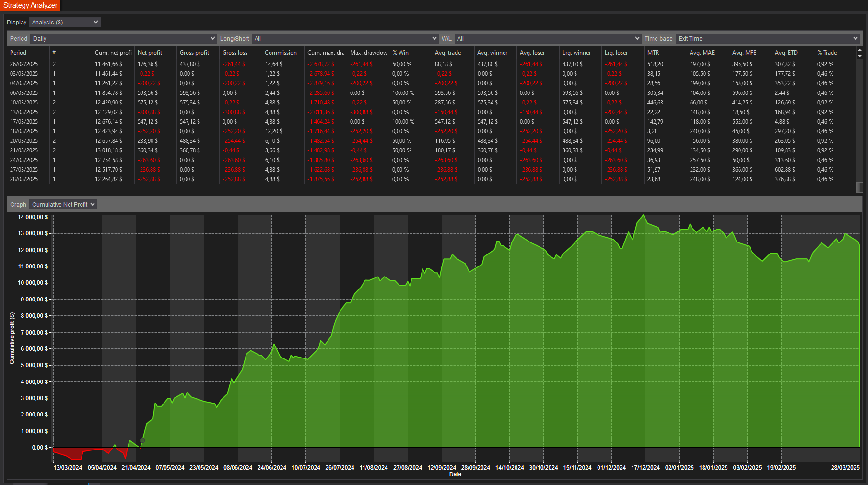
Task: Select the 24/03/2025 period row
Action: click(432, 160)
